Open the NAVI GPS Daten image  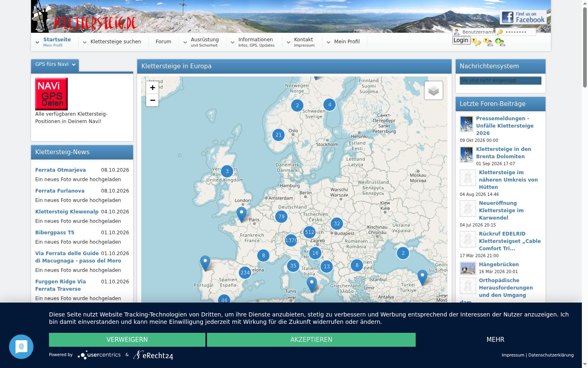51,94
